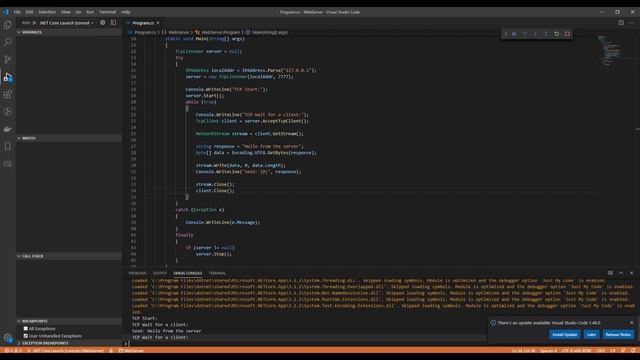Open the Terminal menu

click(x=107, y=12)
